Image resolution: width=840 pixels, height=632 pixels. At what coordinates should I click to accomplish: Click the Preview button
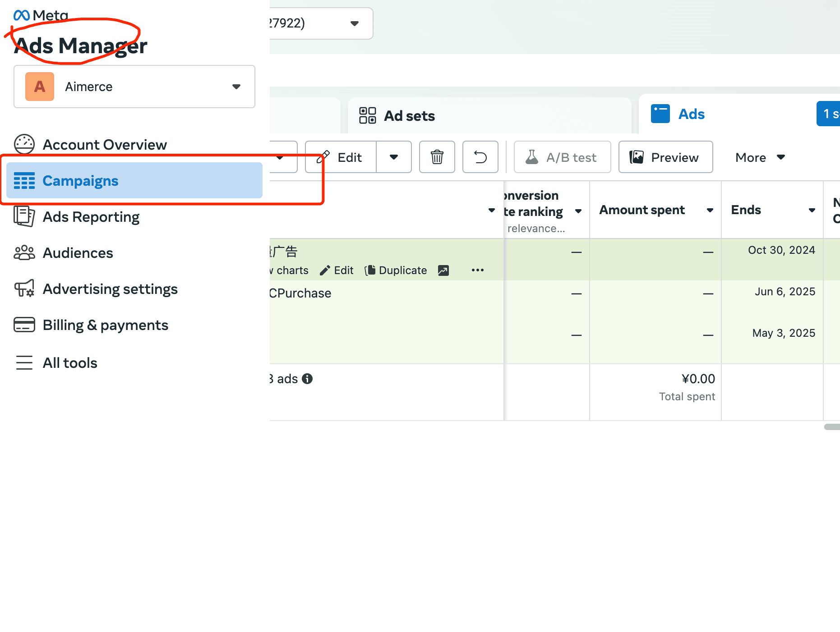(665, 157)
